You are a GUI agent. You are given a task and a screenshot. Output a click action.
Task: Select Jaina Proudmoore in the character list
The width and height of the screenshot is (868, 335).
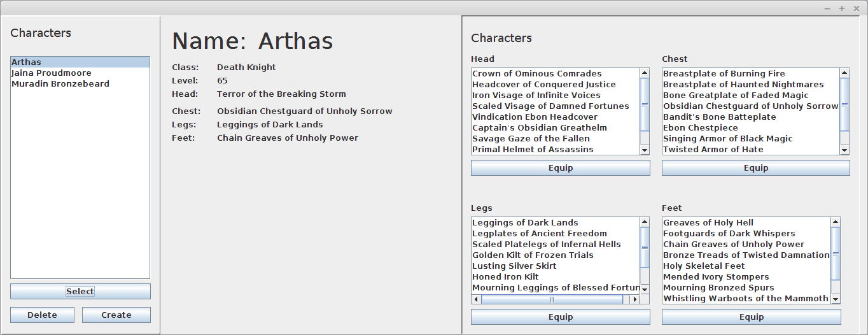80,73
